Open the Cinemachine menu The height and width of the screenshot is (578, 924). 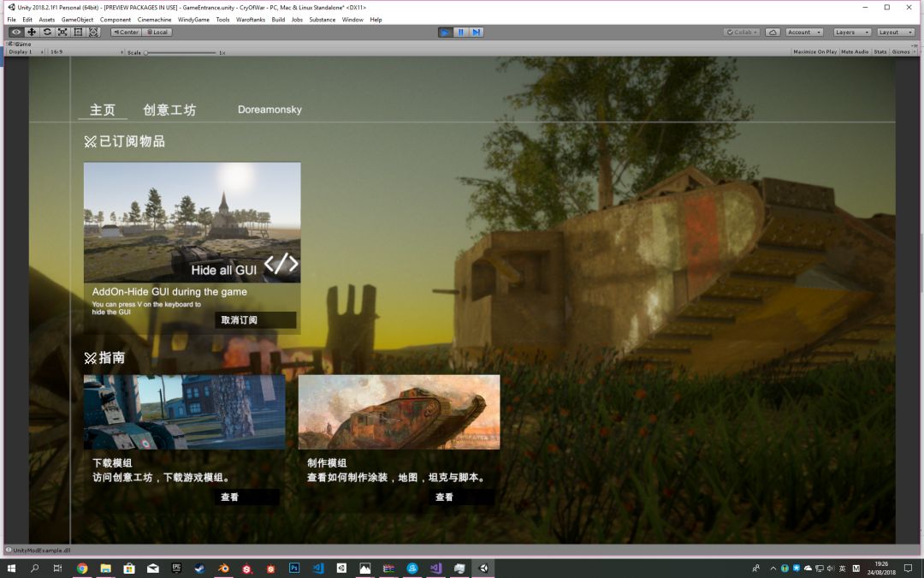154,20
